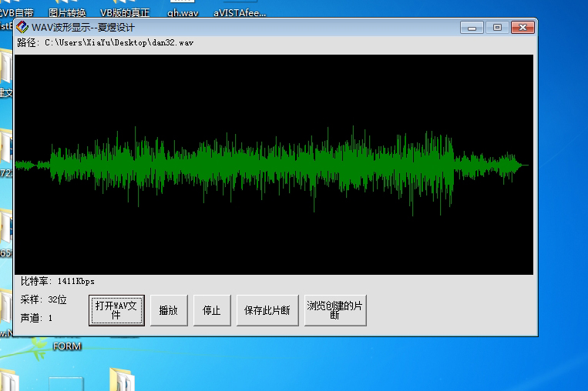Open 浏览创建的片断 to browse created clips
The width and height of the screenshot is (588, 391).
[x=334, y=311]
